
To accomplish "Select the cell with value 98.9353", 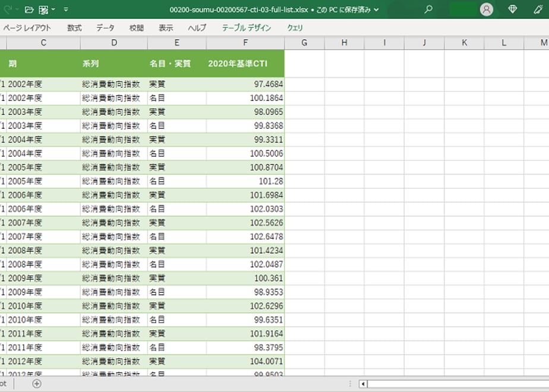I will point(245,292).
